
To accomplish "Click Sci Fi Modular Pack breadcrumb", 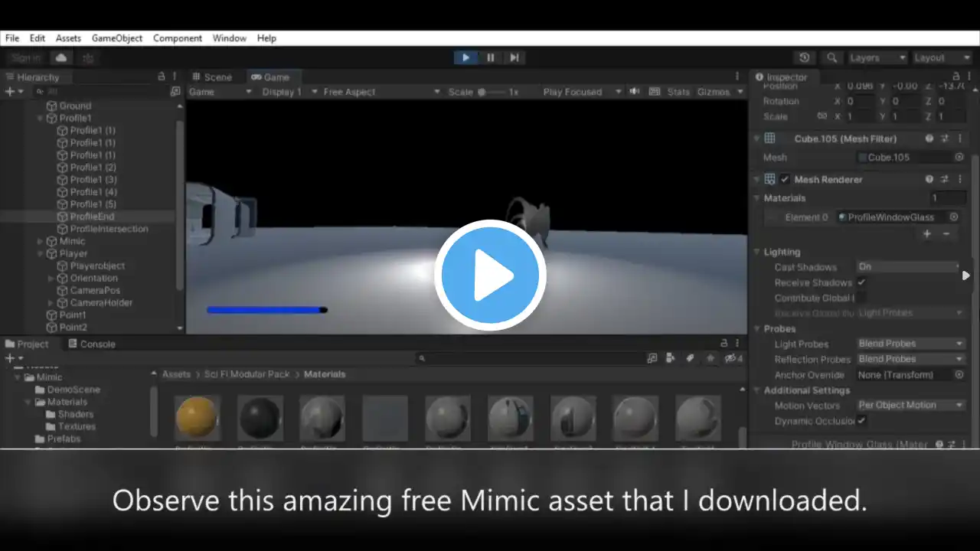I will (247, 374).
